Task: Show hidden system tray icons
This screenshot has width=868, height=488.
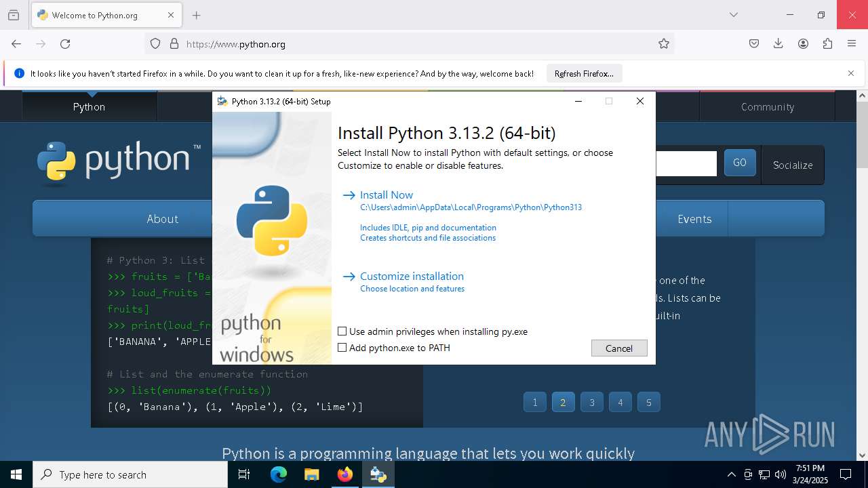Action: coord(731,474)
